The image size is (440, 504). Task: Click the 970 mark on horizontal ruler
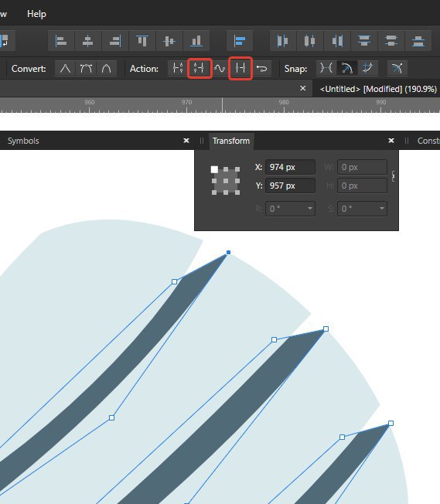pyautogui.click(x=186, y=102)
